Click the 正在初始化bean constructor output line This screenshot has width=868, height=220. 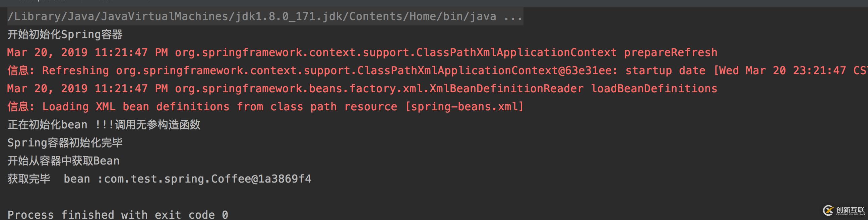coord(104,125)
